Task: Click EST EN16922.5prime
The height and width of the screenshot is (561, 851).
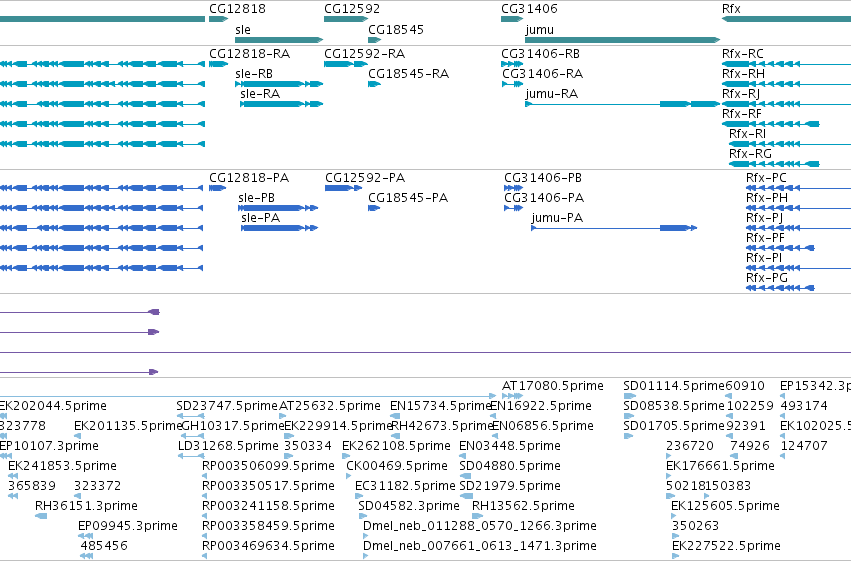Action: pyautogui.click(x=541, y=406)
